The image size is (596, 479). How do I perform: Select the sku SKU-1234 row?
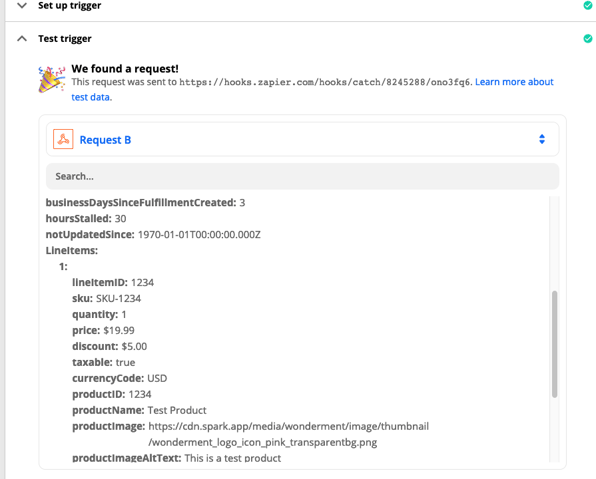pos(106,298)
